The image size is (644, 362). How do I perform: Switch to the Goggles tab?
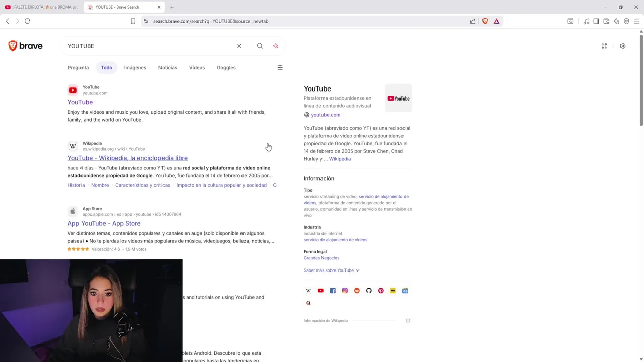tap(226, 67)
